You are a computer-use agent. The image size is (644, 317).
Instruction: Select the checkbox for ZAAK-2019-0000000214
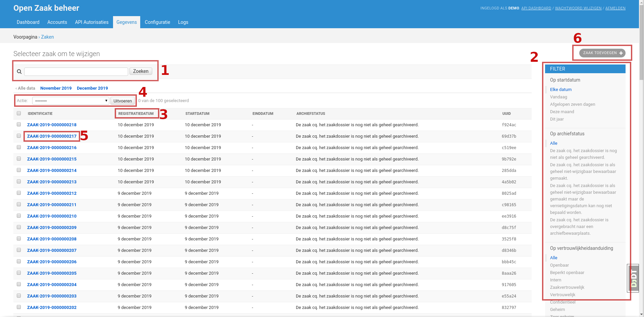click(19, 170)
